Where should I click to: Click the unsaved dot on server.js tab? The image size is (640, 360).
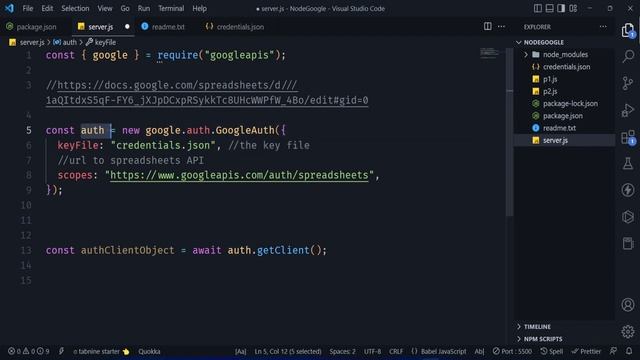tap(127, 27)
